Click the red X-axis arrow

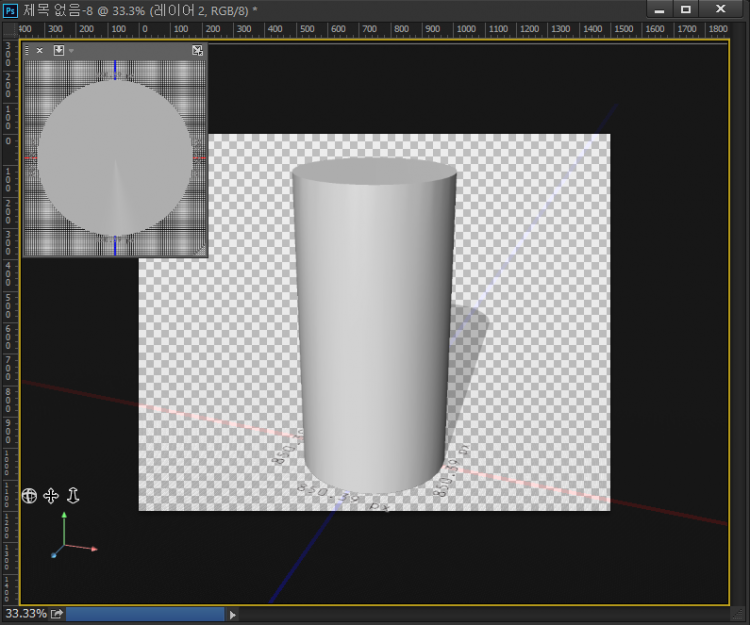coord(92,549)
